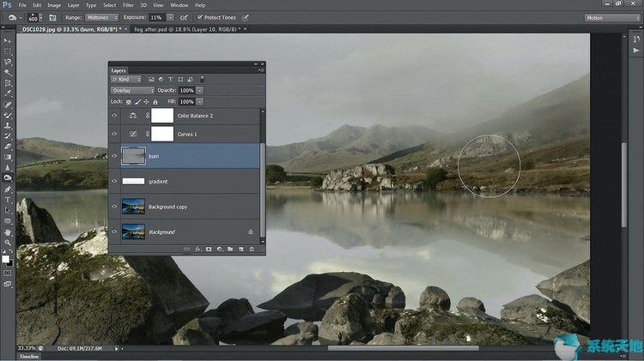This screenshot has width=644, height=361.
Task: Hide the gradient layer
Action: coord(114,181)
